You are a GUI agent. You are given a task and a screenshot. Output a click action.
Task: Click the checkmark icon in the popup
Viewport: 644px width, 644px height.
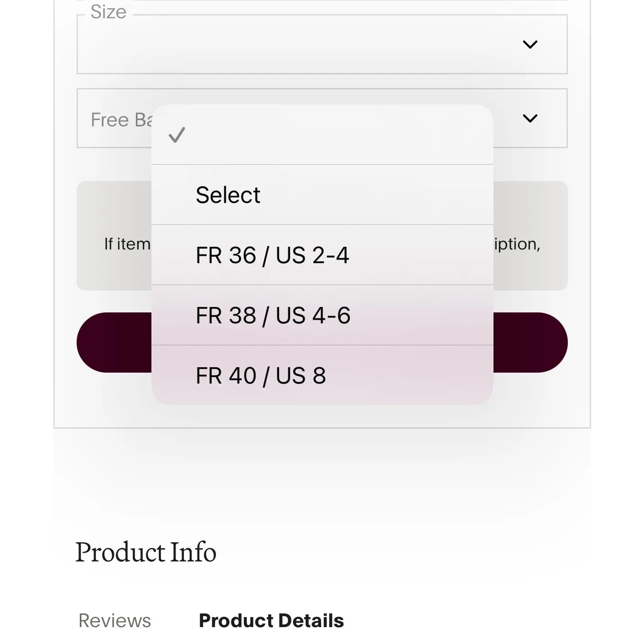coord(177,135)
